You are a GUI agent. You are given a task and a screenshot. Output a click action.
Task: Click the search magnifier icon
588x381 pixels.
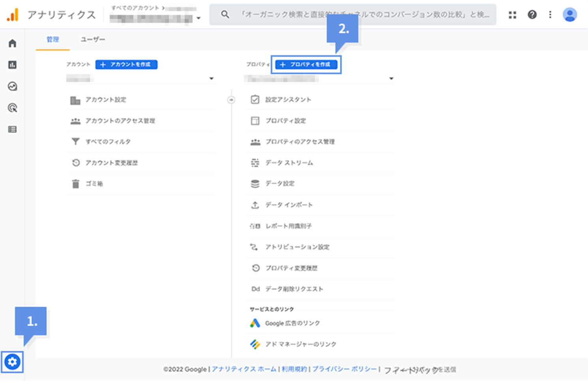coord(225,15)
